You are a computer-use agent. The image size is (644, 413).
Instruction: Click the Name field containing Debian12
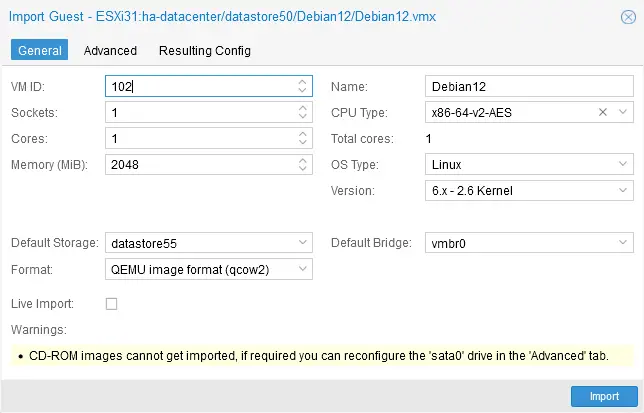coord(529,86)
